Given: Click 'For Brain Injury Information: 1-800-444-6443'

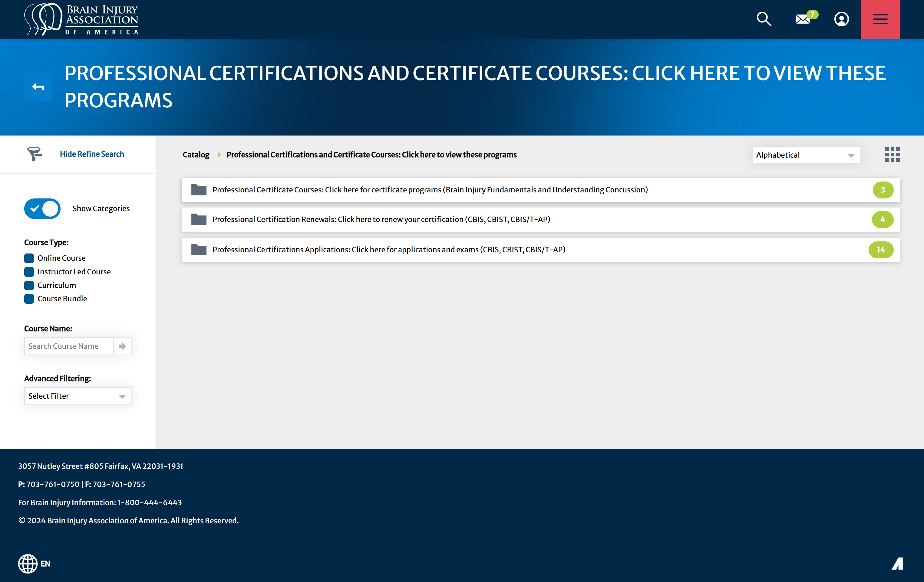Looking at the screenshot, I should [x=100, y=502].
